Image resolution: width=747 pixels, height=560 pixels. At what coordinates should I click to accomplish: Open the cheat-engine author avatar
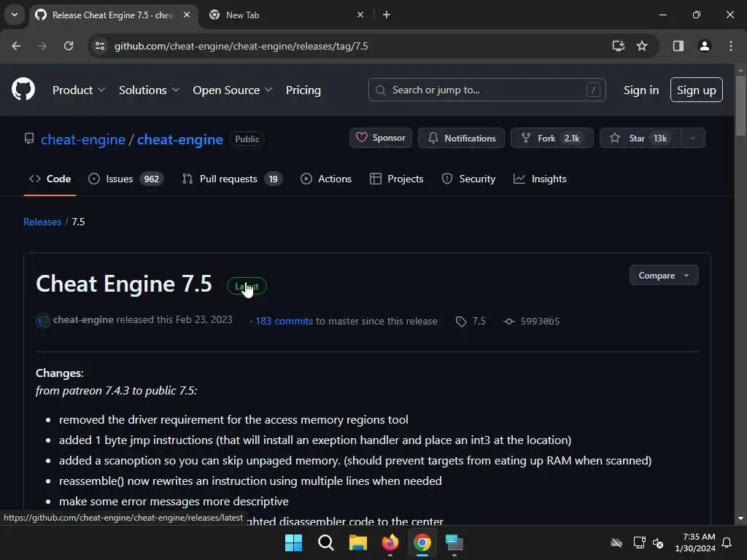(x=43, y=321)
